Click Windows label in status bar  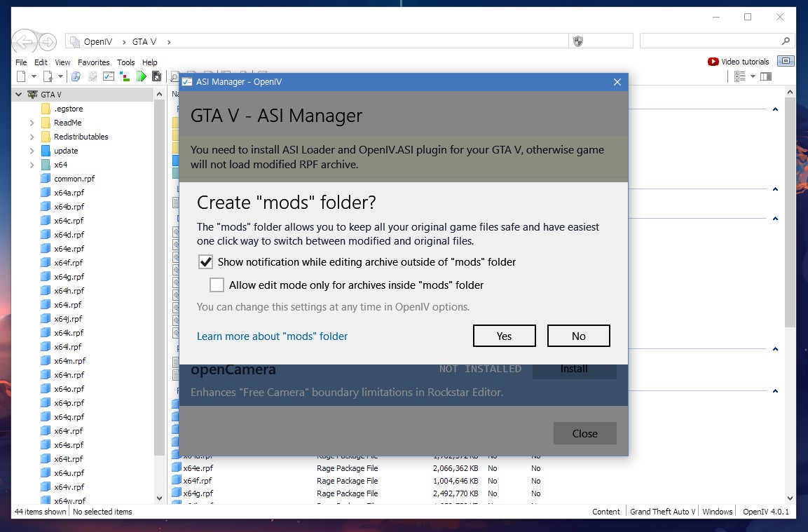(x=717, y=512)
